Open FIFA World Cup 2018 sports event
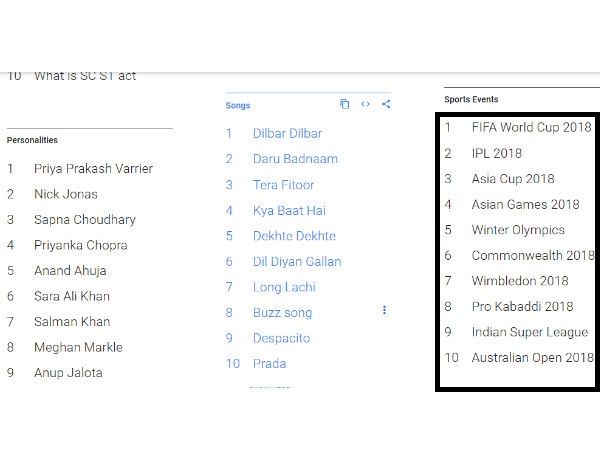Image resolution: width=600 pixels, height=450 pixels. pyautogui.click(x=531, y=128)
